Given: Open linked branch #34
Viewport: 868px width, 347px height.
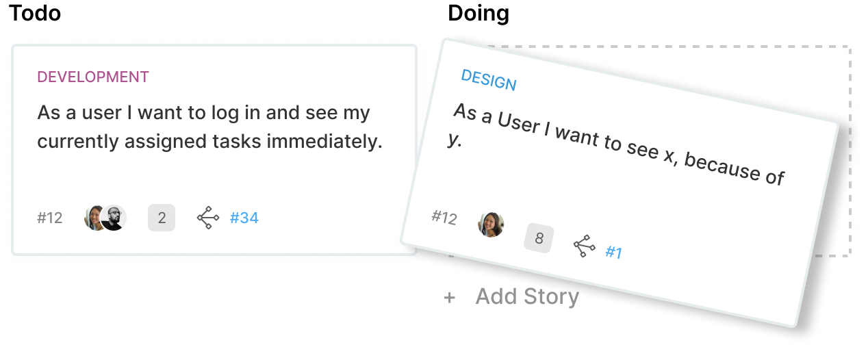Looking at the screenshot, I should pyautogui.click(x=244, y=218).
